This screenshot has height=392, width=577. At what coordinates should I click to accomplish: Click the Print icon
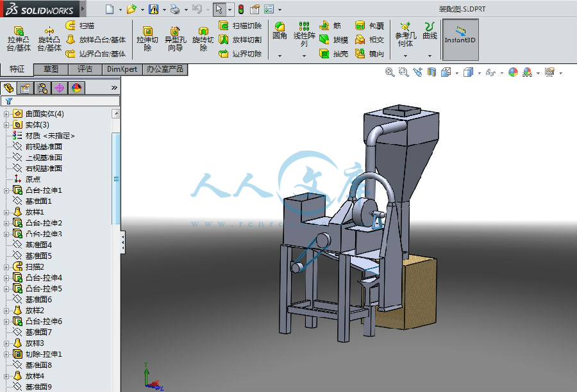175,9
